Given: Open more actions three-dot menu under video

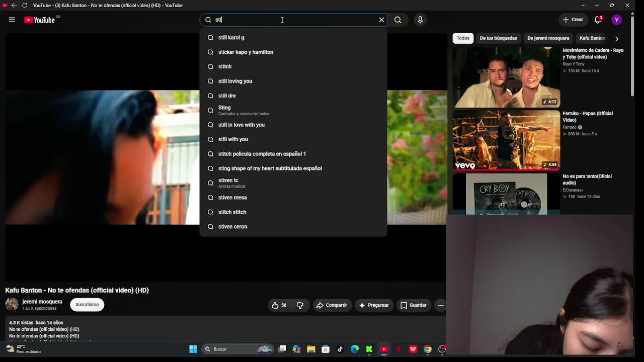Looking at the screenshot, I should tap(441, 305).
